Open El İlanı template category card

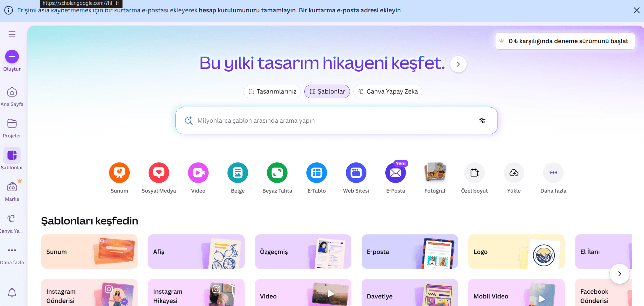coord(603,252)
